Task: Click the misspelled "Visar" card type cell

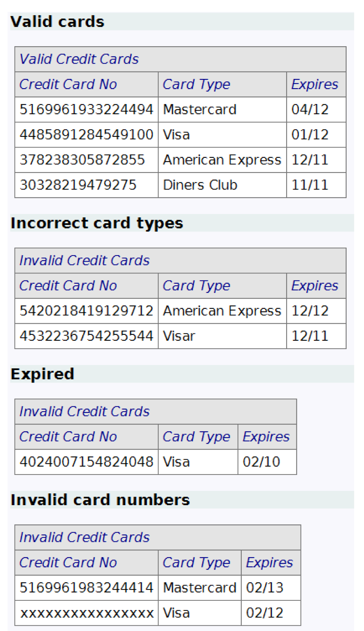Action: coord(179,336)
